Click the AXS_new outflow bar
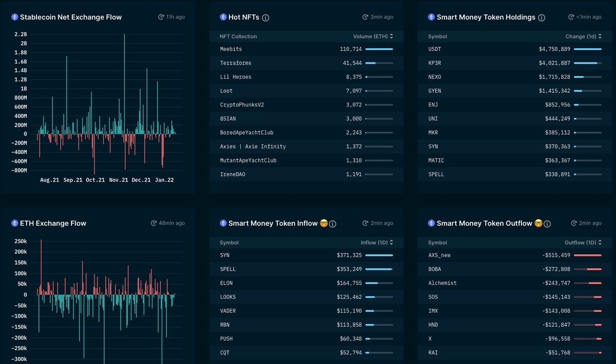616x364 pixels. (588, 255)
